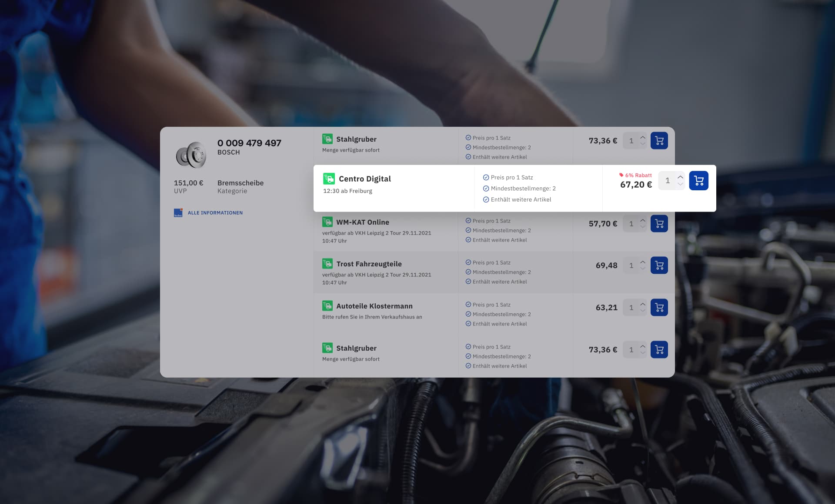Select the WM-KAT Online supplier name
Image resolution: width=835 pixels, height=504 pixels.
pos(362,222)
